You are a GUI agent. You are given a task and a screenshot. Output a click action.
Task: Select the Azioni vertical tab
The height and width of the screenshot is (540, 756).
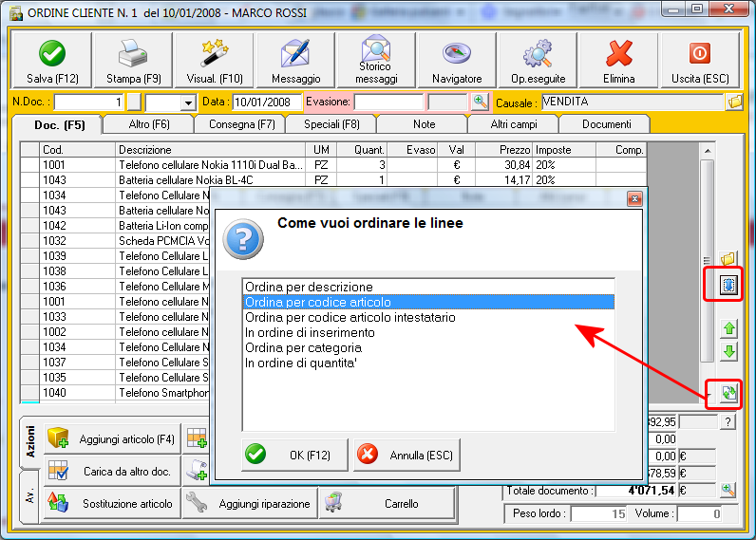(x=29, y=441)
